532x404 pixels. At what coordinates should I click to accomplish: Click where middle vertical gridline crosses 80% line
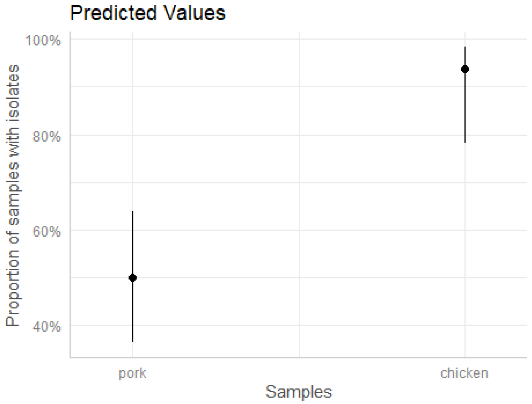(299, 135)
